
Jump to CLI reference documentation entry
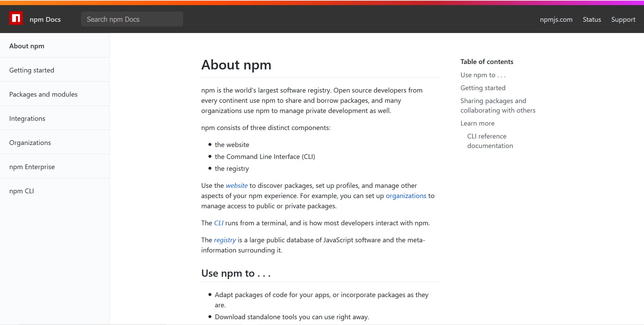coord(490,141)
